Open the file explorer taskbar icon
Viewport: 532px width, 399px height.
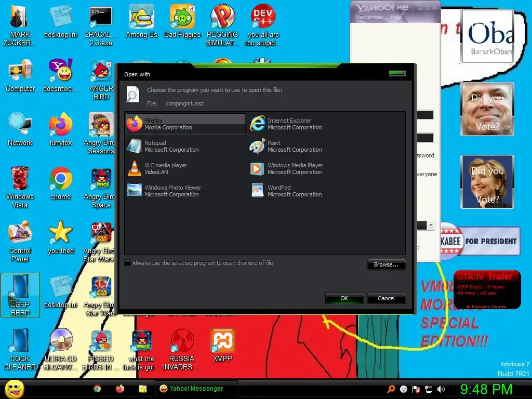[x=142, y=389]
